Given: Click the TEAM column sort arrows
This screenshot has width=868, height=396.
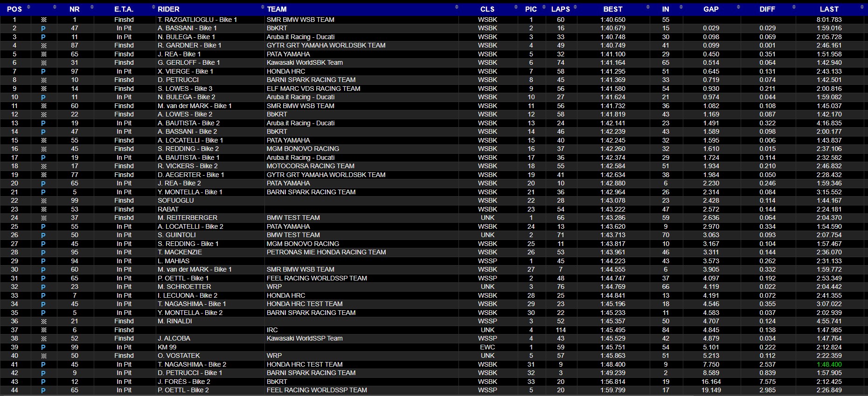Looking at the screenshot, I should [x=457, y=7].
